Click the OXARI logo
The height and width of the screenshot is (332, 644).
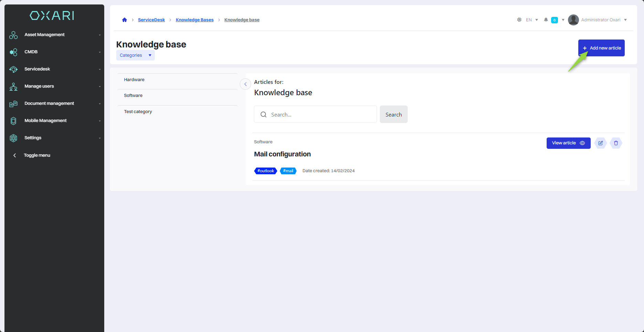pyautogui.click(x=52, y=15)
